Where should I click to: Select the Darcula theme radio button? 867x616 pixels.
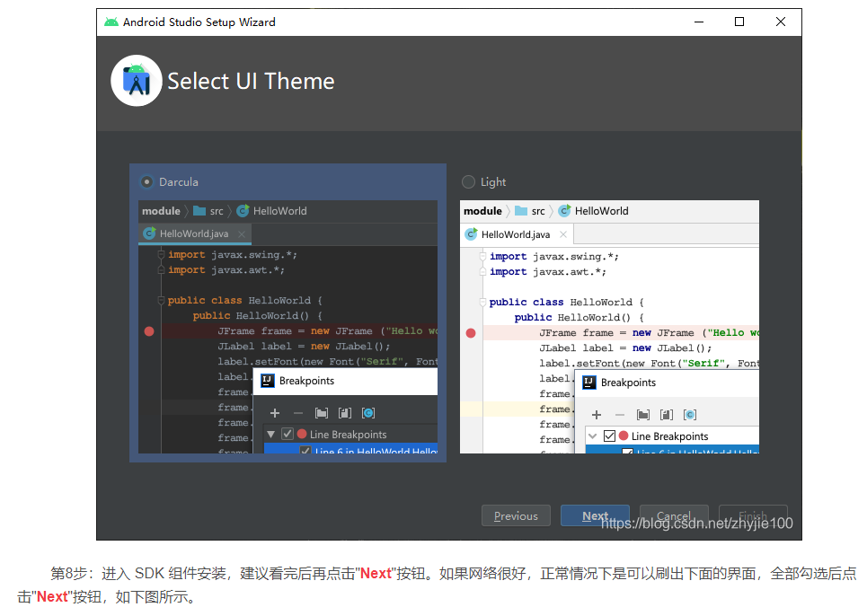pos(146,181)
